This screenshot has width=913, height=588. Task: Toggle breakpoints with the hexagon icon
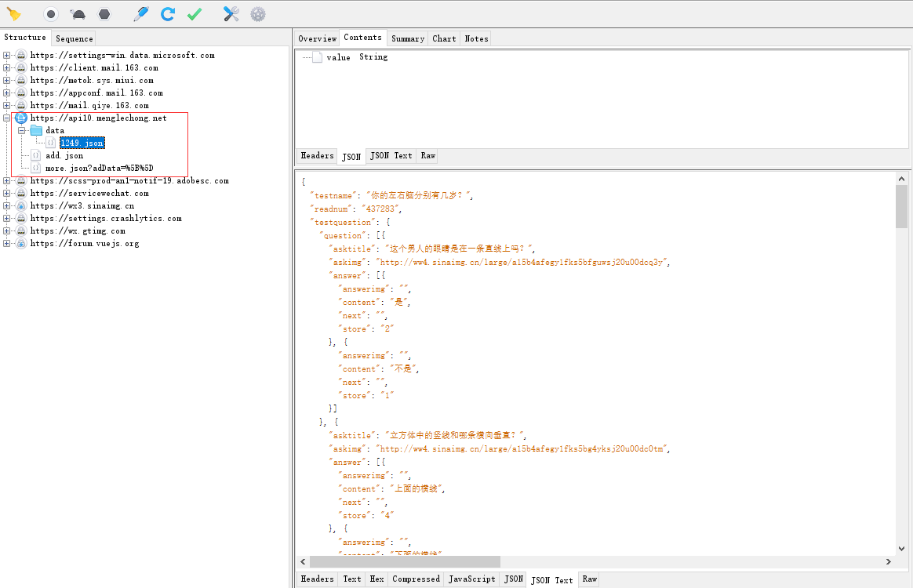[x=104, y=14]
